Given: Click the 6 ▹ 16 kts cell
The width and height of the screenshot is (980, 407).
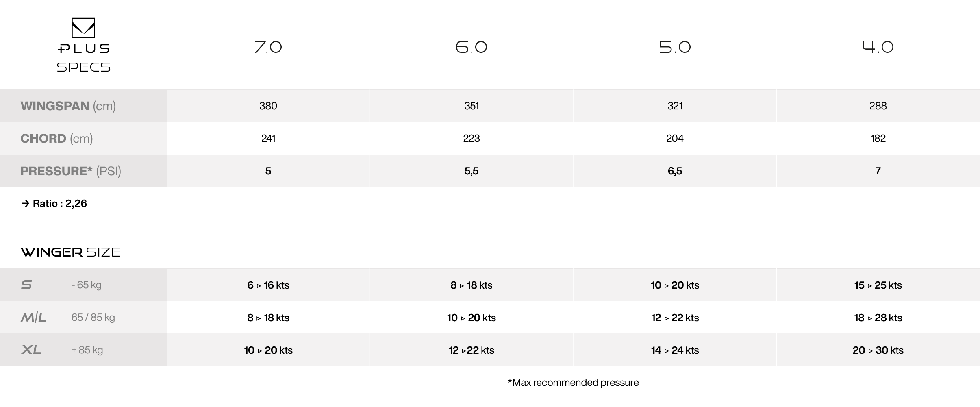Looking at the screenshot, I should pyautogui.click(x=268, y=285).
